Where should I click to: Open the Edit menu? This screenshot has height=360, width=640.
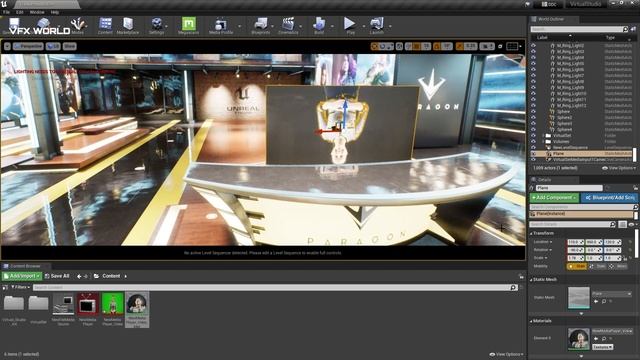(20, 12)
